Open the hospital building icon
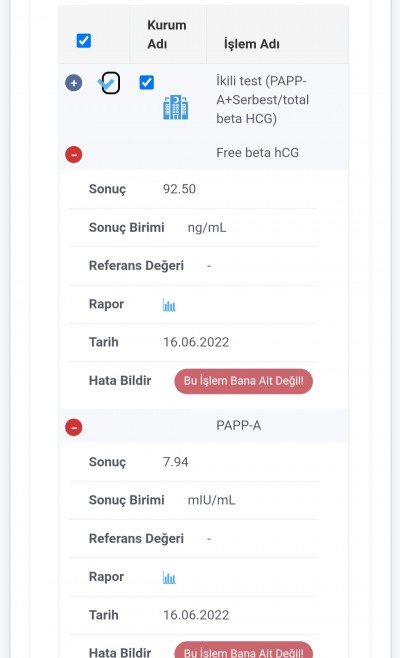Screen dimensions: 400x658 click(175, 107)
